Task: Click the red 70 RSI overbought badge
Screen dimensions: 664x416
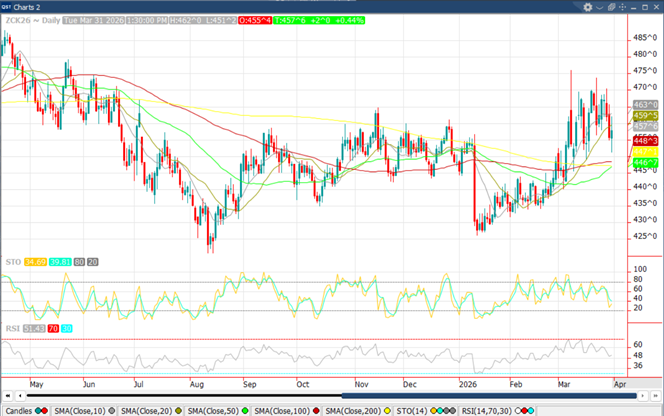Action: point(55,327)
